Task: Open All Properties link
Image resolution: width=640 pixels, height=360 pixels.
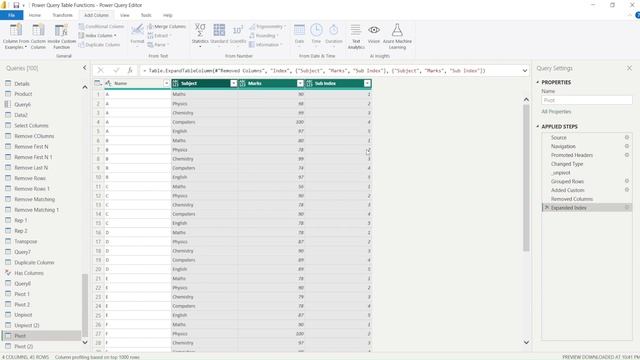Action: 556,111
